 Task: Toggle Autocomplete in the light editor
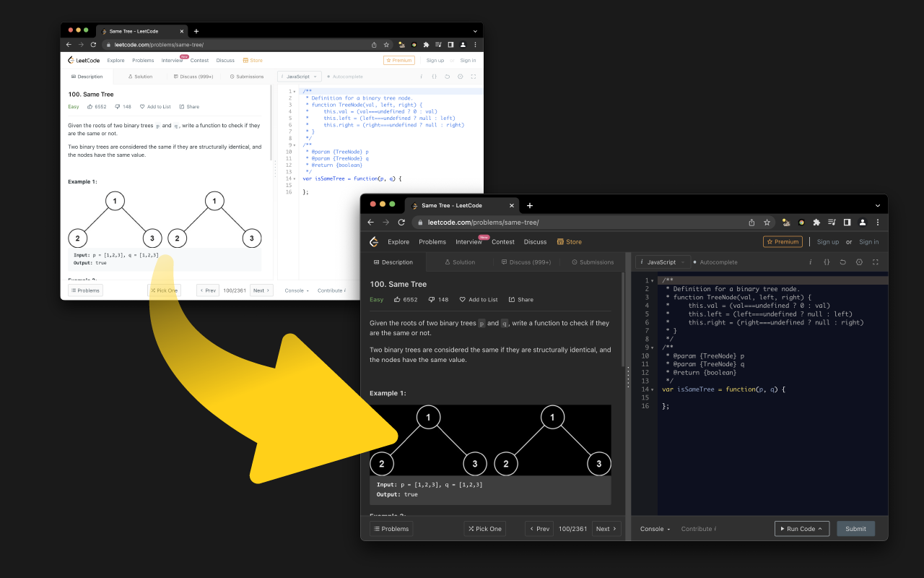coord(344,77)
